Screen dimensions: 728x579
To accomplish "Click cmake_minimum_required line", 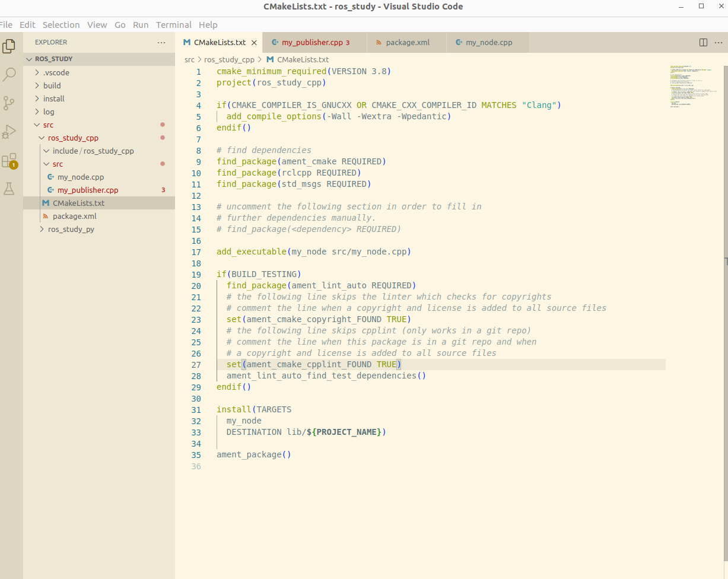I will click(x=304, y=71).
